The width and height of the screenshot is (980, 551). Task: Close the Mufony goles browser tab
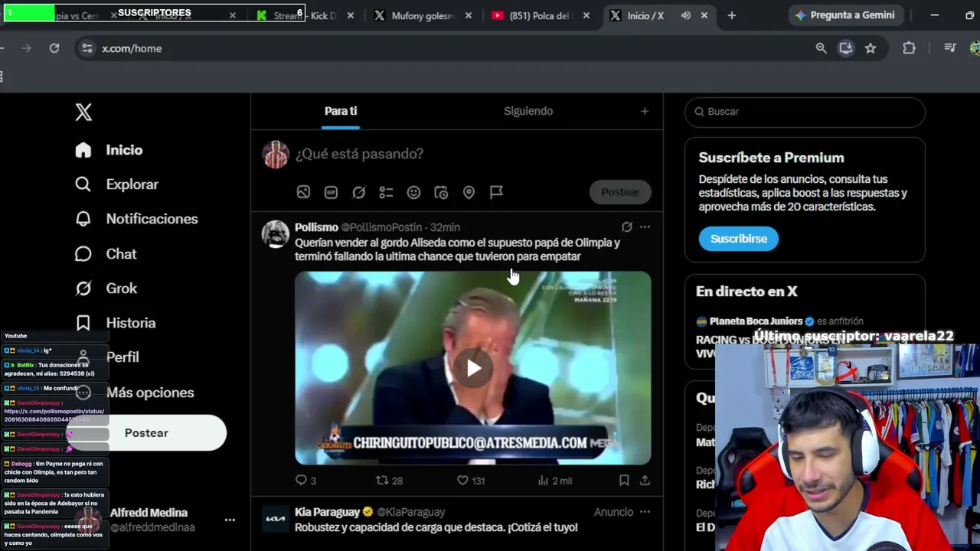point(469,15)
